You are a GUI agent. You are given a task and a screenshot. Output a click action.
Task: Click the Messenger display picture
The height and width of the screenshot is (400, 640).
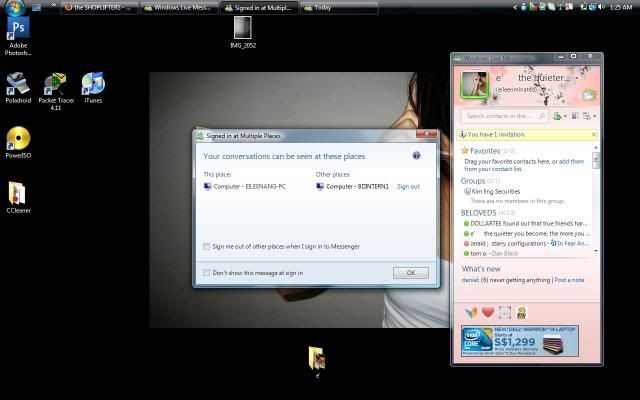pyautogui.click(x=474, y=84)
